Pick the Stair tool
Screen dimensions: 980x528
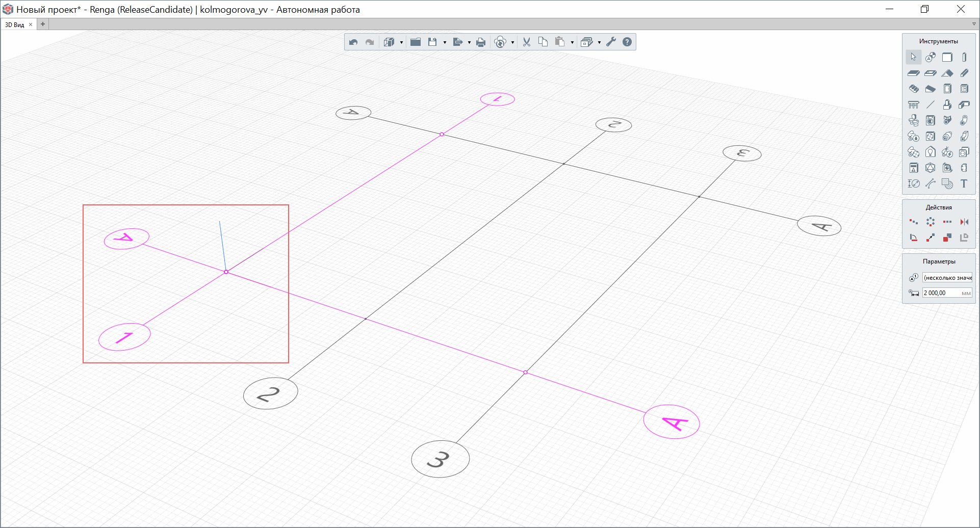coord(914,89)
